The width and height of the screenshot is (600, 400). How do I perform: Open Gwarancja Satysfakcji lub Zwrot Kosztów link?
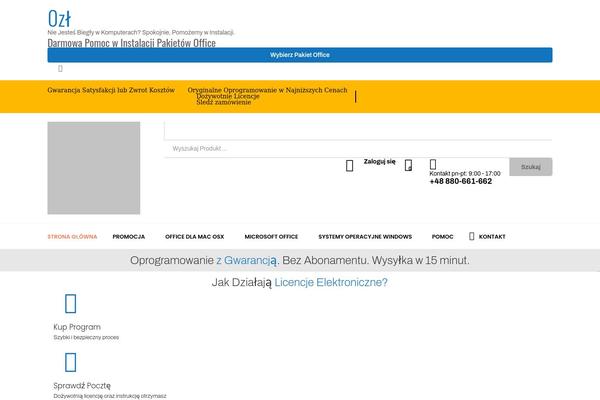point(111,90)
